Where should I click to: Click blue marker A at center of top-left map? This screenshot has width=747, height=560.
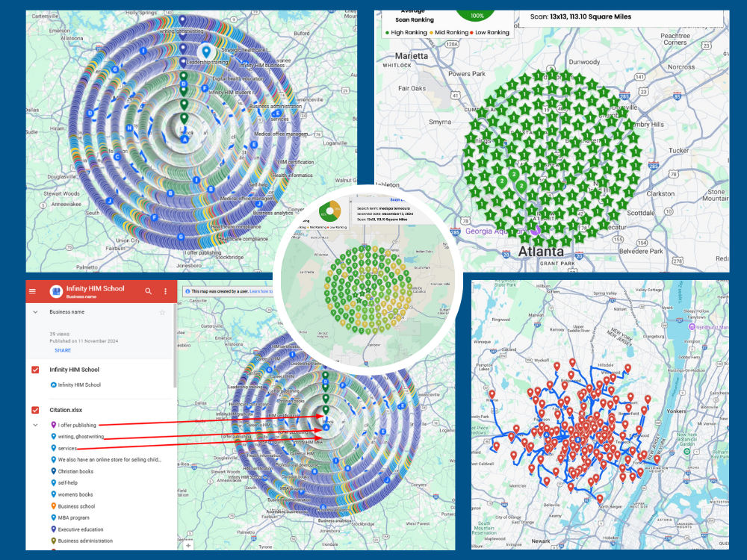185,140
